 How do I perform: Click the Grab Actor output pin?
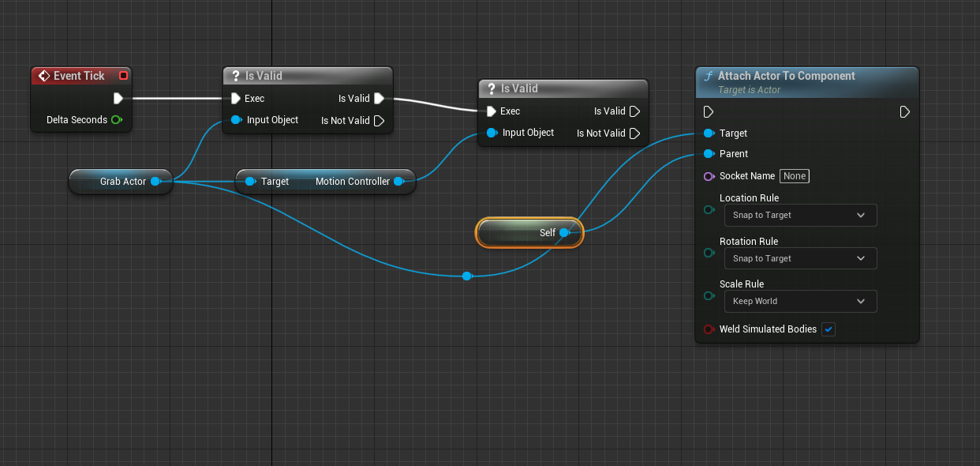[156, 182]
